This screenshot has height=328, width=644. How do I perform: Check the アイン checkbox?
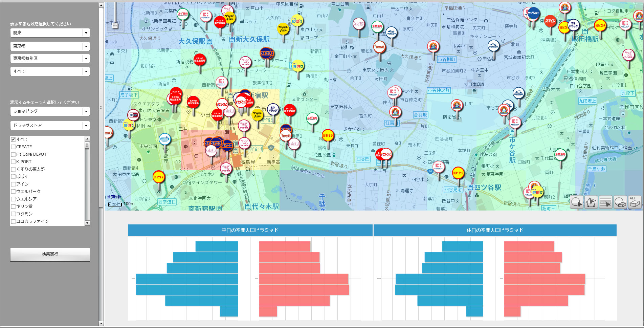coord(13,184)
